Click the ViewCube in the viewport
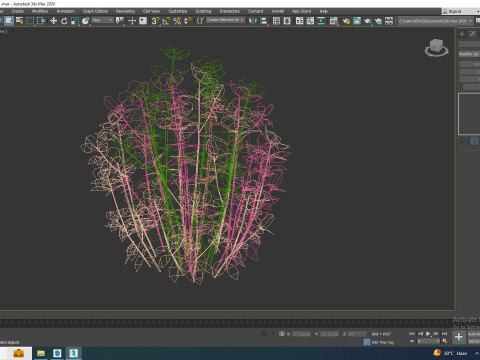480x360 pixels. point(437,48)
